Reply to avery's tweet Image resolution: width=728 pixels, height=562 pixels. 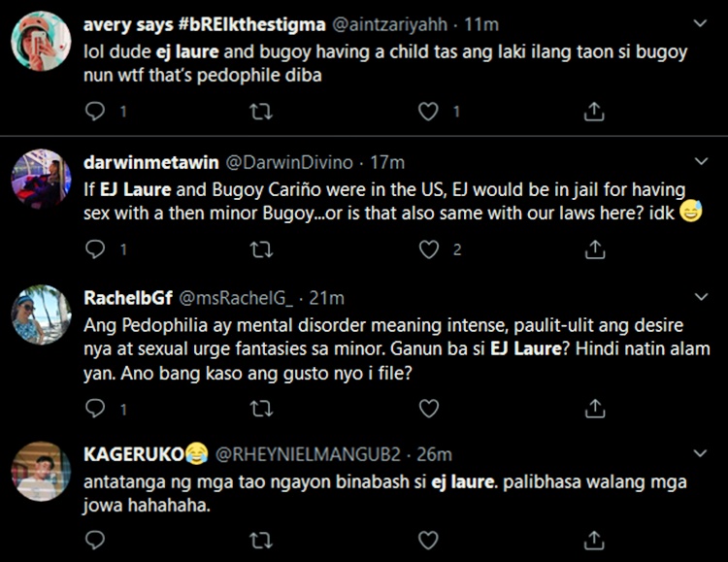95,113
